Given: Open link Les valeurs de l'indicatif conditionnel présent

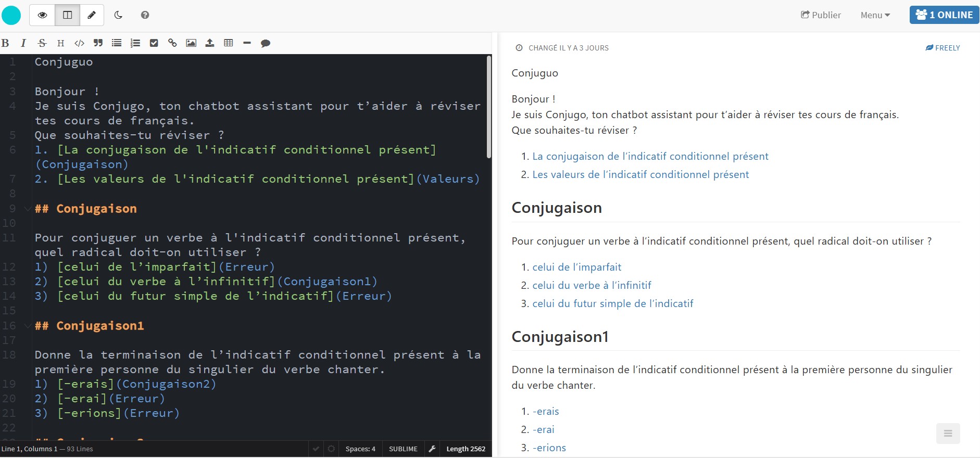Looking at the screenshot, I should pyautogui.click(x=640, y=174).
